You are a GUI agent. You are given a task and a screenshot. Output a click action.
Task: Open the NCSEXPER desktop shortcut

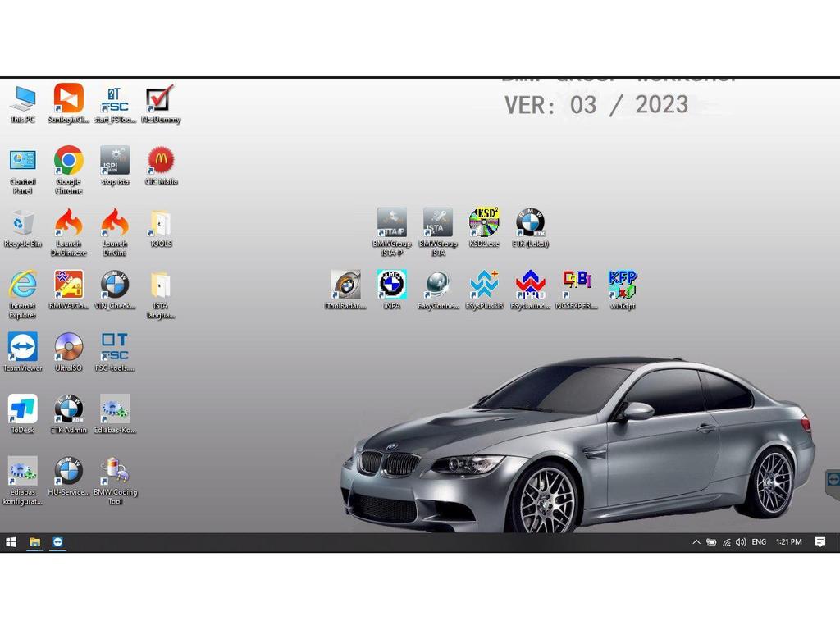point(577,285)
